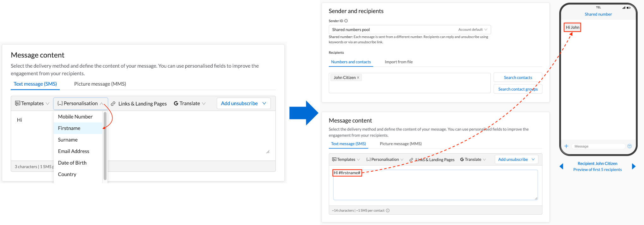Show previous recipient preview arrow

pyautogui.click(x=562, y=166)
